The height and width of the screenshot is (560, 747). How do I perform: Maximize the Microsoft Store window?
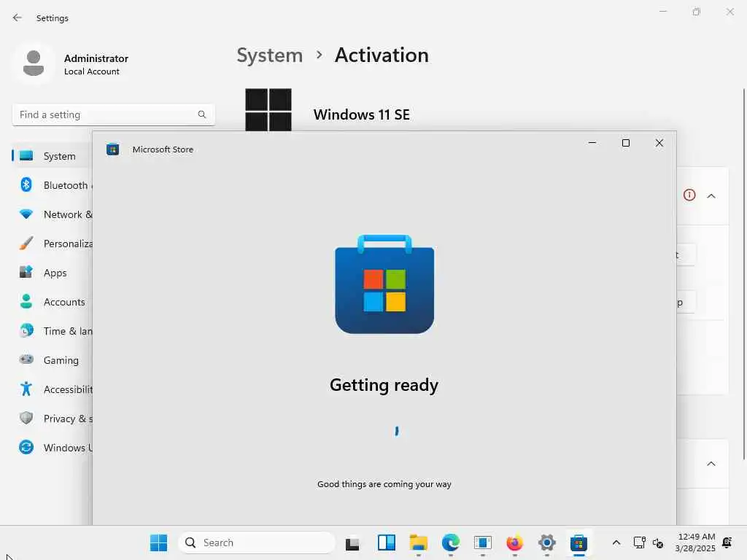(x=626, y=143)
